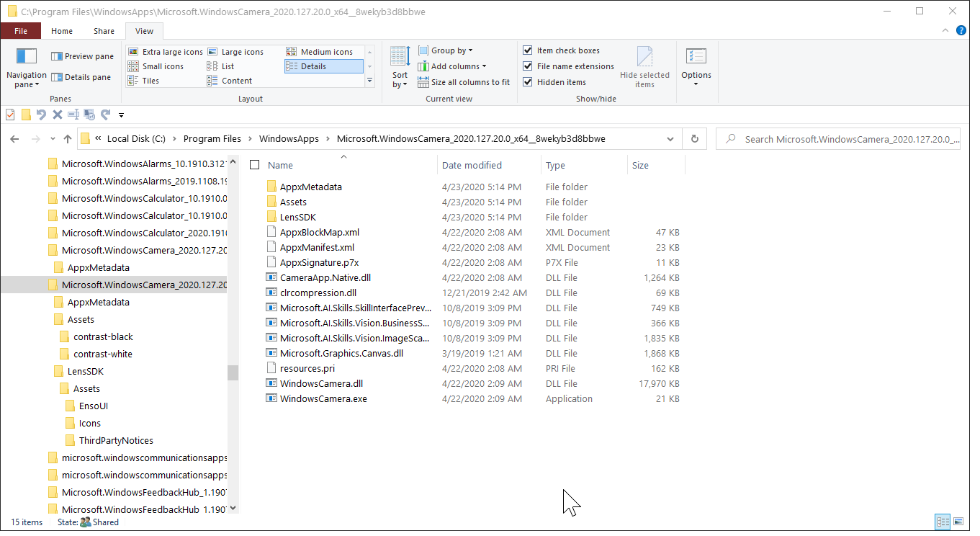Switch layout to Small icons
This screenshot has height=536, width=980.
156,66
